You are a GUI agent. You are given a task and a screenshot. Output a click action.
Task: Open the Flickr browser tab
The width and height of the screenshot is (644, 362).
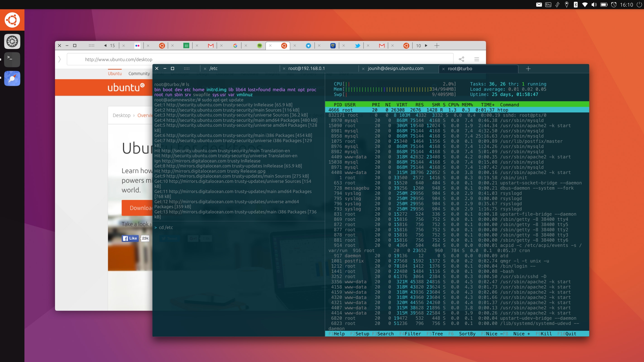[137, 45]
